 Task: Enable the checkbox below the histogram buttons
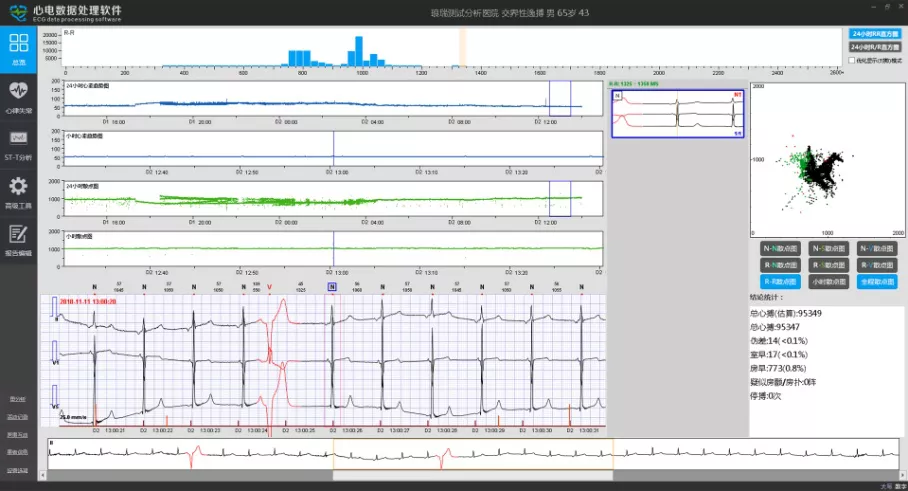pos(851,60)
